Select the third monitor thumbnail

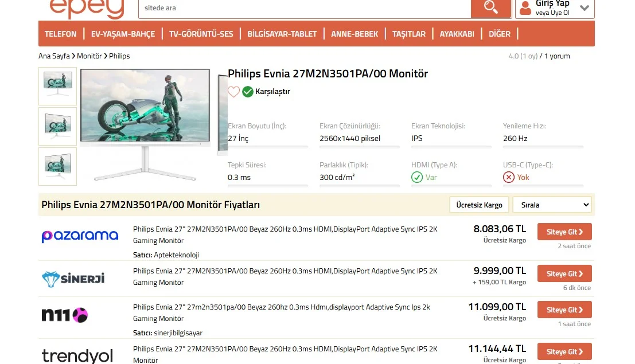[57, 166]
